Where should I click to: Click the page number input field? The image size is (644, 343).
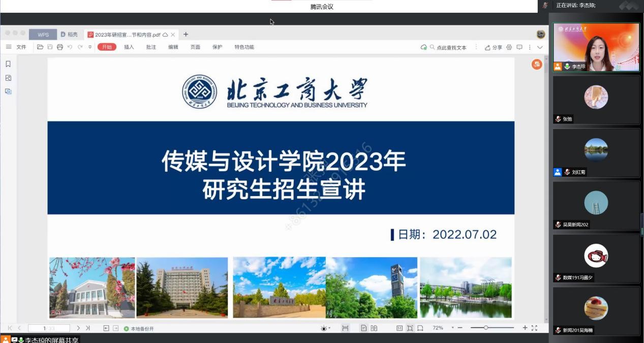tap(49, 328)
